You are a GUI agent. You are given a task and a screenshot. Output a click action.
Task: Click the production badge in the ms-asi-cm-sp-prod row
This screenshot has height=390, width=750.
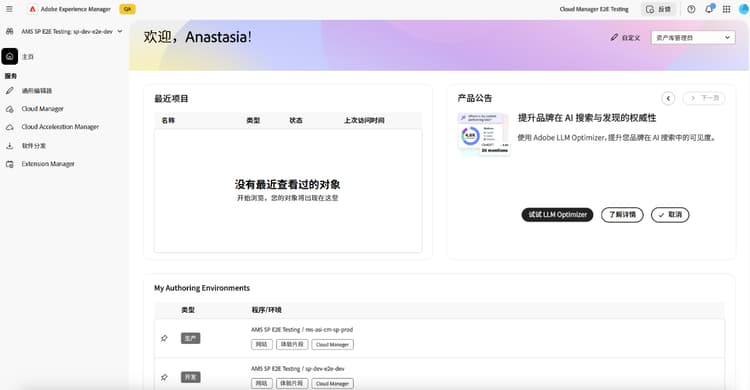[190, 338]
